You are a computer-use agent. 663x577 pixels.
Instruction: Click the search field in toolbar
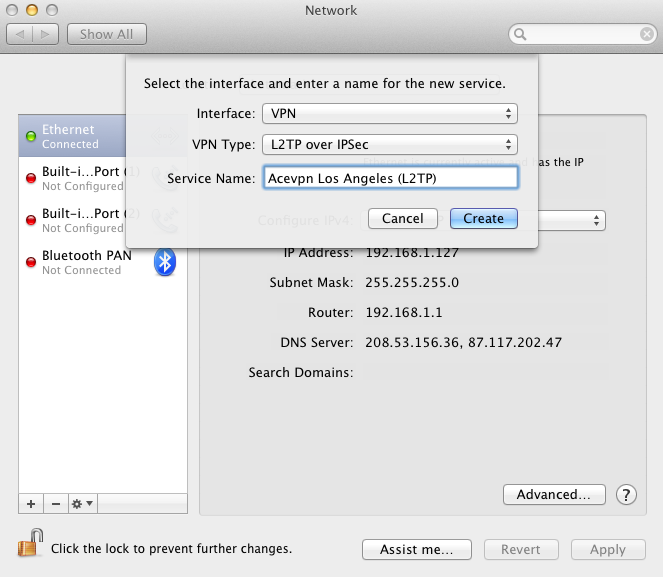click(x=583, y=34)
